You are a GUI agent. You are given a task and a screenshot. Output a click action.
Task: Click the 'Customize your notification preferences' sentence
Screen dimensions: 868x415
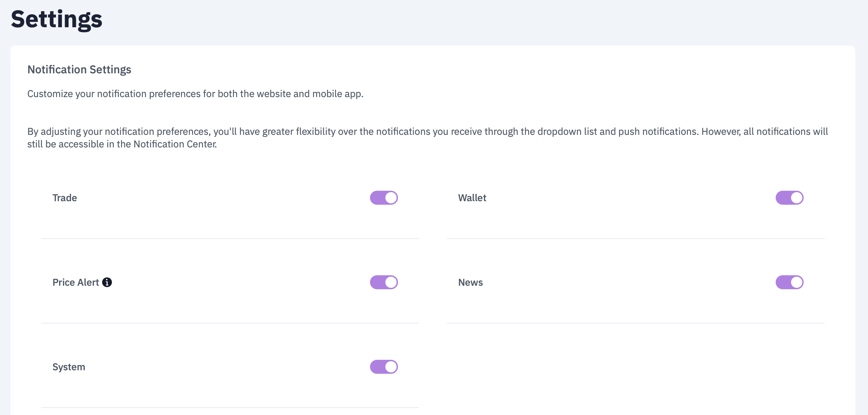pos(195,94)
